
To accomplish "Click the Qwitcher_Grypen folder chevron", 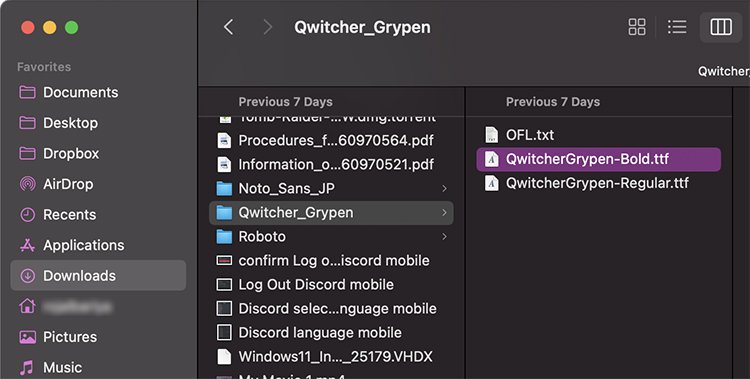I will tap(444, 212).
